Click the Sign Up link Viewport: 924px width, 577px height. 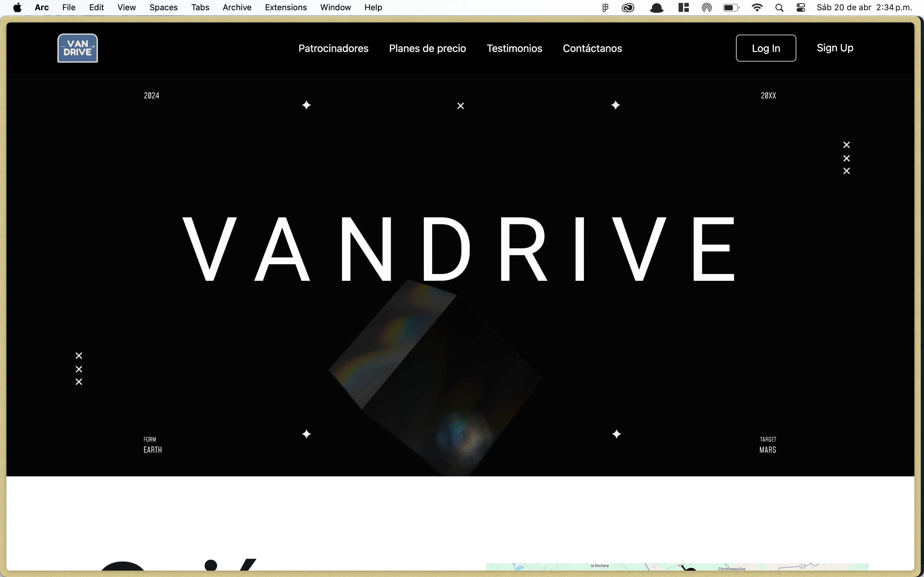pos(835,48)
